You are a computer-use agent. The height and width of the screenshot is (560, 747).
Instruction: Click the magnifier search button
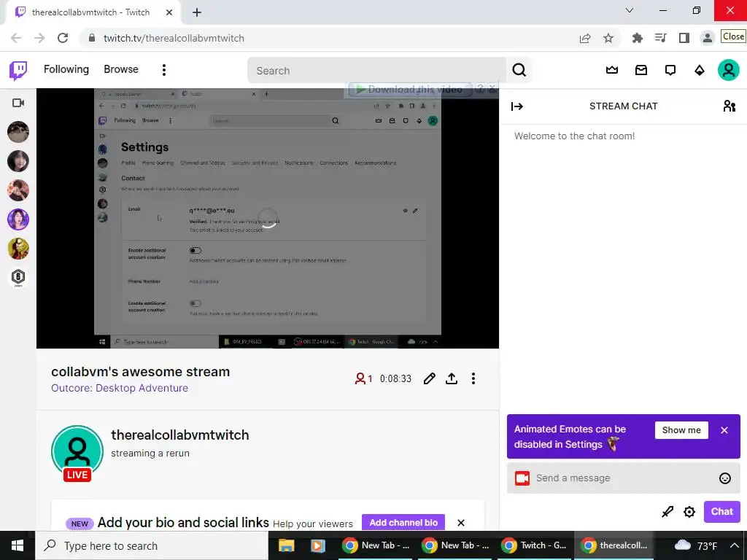point(519,71)
